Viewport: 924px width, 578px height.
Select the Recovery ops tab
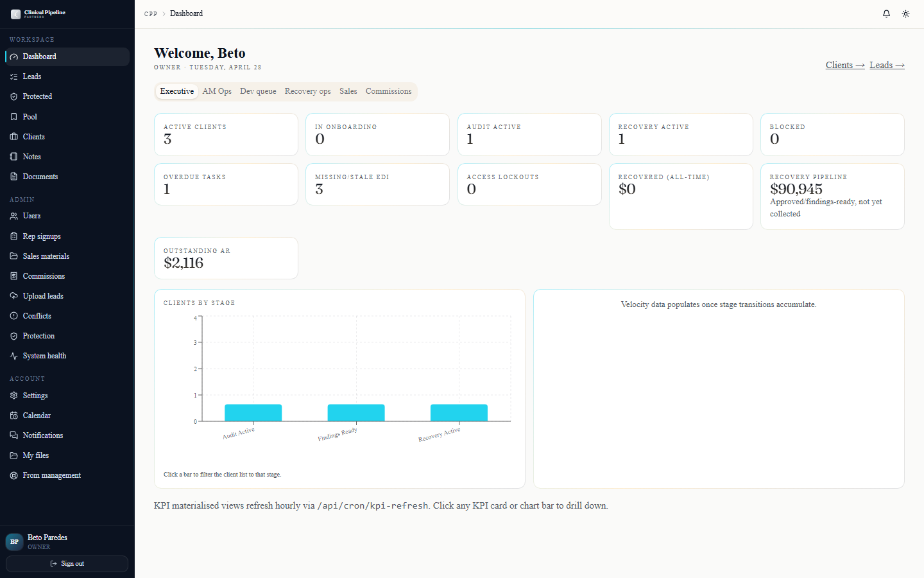click(x=308, y=91)
